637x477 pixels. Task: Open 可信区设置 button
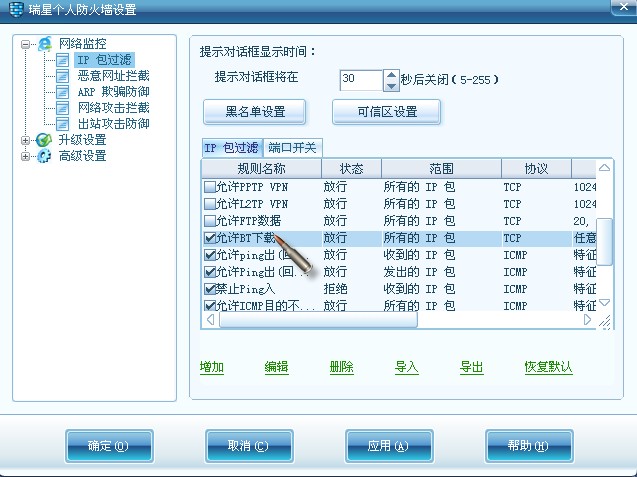pyautogui.click(x=386, y=112)
